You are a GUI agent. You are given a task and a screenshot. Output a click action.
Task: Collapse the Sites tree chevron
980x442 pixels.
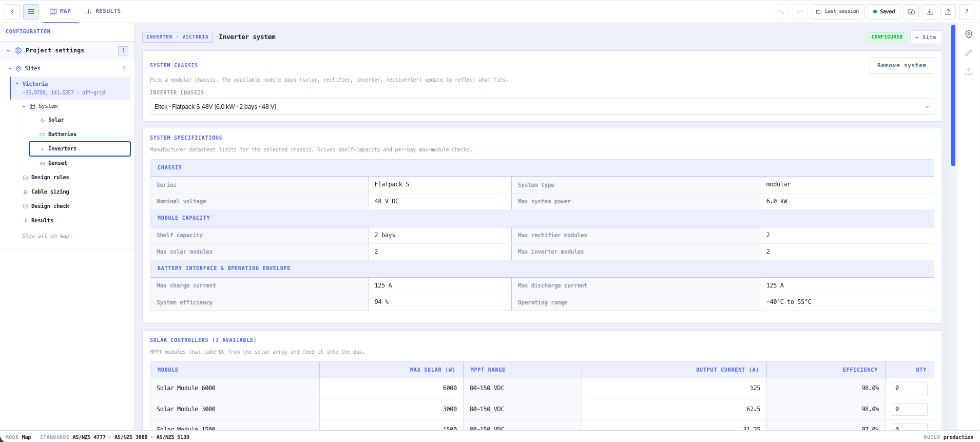coord(10,69)
